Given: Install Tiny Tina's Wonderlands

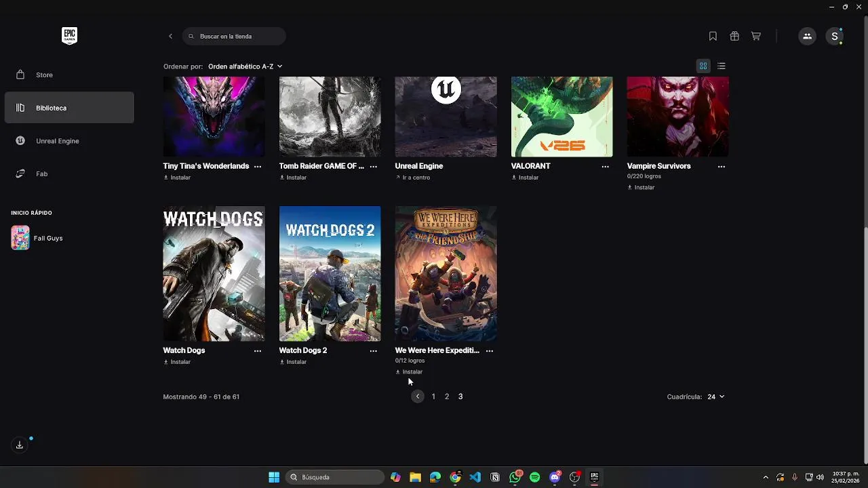Looking at the screenshot, I should (x=177, y=178).
